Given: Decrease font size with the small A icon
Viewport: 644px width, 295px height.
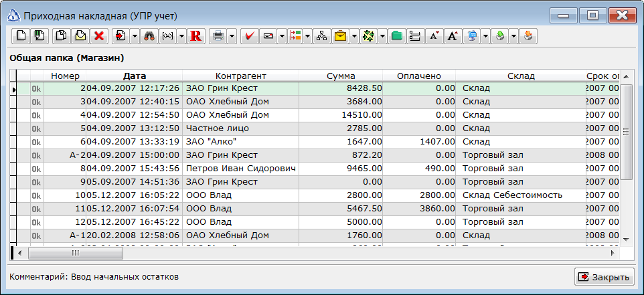Looking at the screenshot, I should (434, 36).
